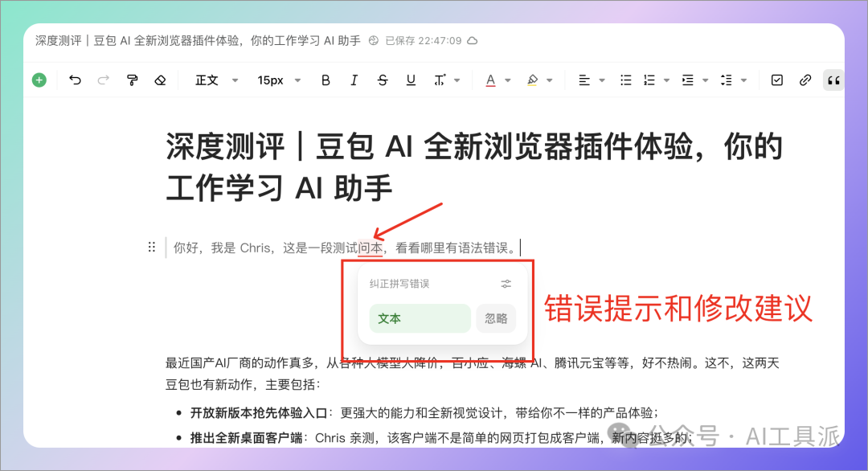868x471 pixels.
Task: Clear formatting with the eraser icon
Action: 160,80
